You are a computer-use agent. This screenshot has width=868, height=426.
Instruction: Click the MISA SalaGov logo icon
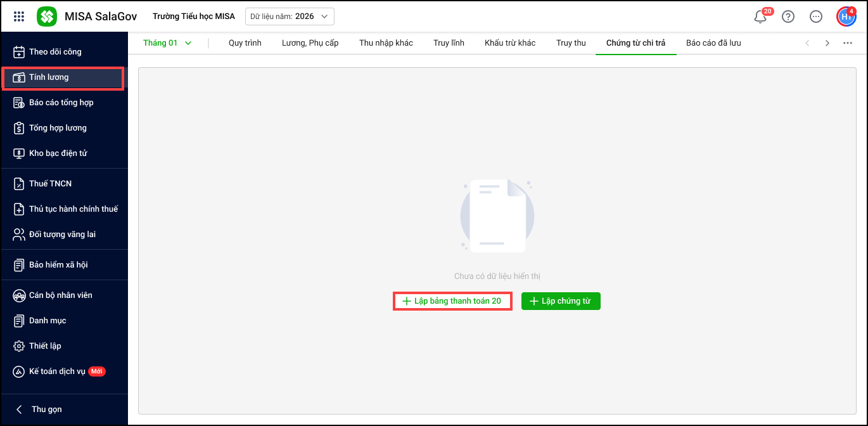coord(47,16)
